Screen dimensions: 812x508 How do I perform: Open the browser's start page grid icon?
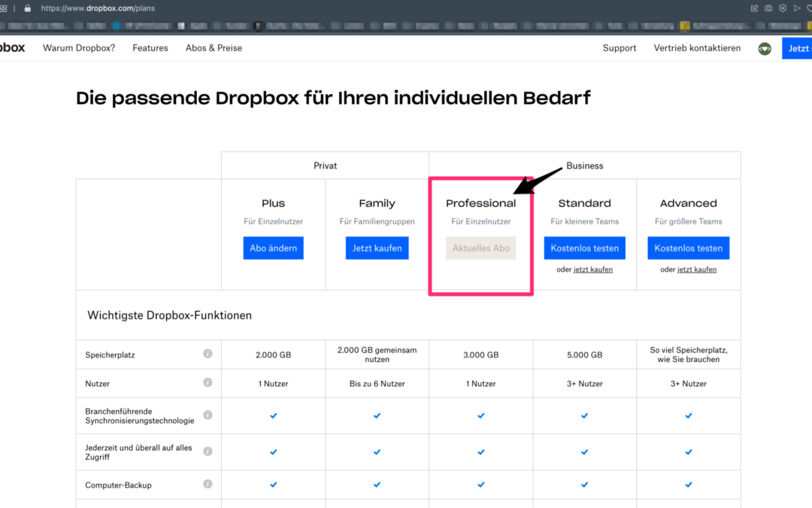tap(4, 8)
